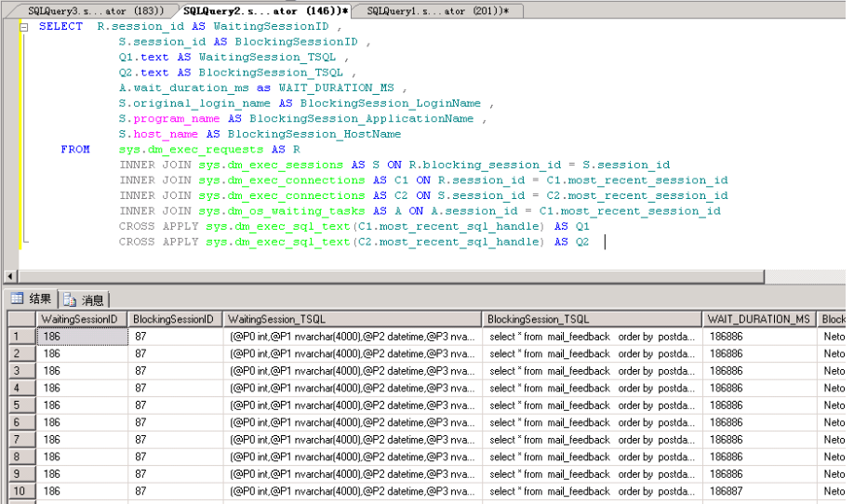Click Neto cell in row 3's last column
Viewport: 854px width, 504px height.
click(x=834, y=371)
